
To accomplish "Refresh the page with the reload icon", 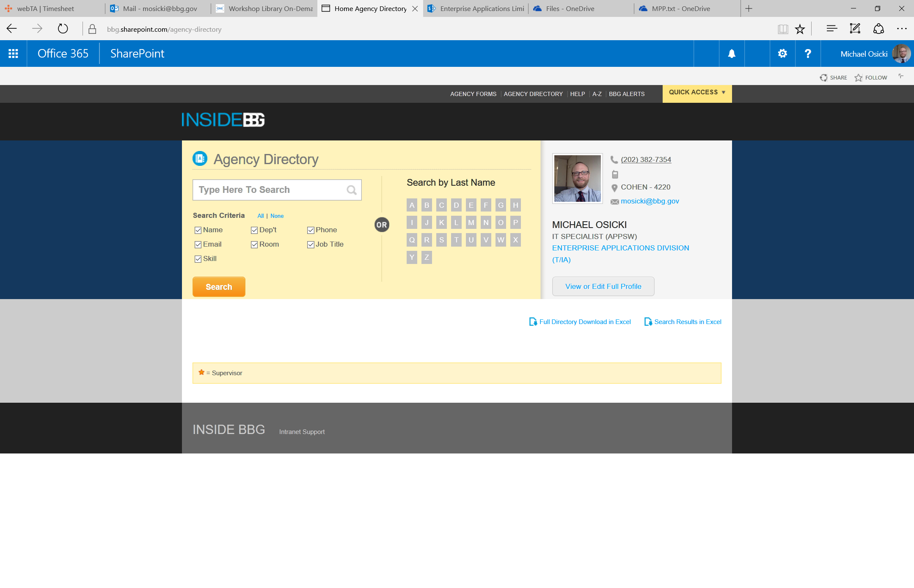I will (63, 29).
